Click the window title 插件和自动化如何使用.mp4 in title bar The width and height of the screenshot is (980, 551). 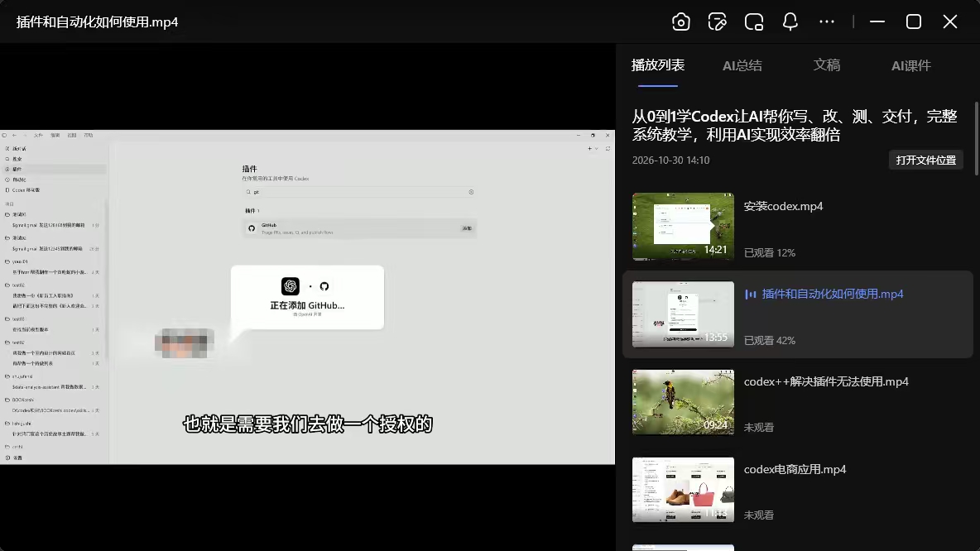(97, 22)
